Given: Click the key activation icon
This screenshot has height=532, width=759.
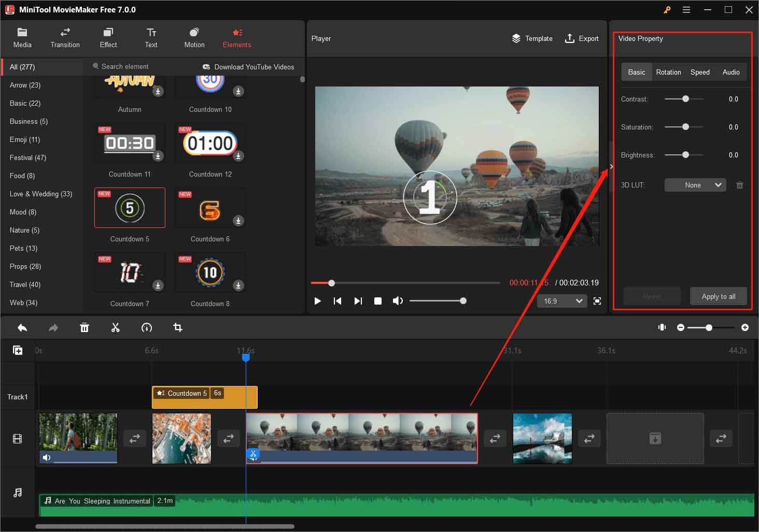Looking at the screenshot, I should pyautogui.click(x=667, y=10).
